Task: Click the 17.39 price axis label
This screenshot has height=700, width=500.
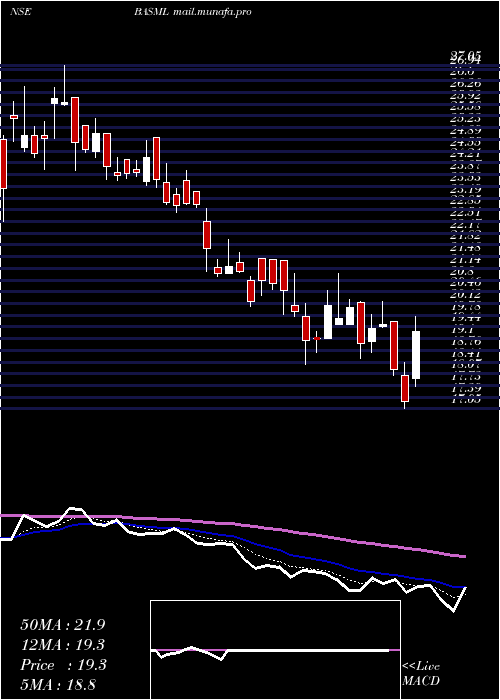Action: [466, 388]
